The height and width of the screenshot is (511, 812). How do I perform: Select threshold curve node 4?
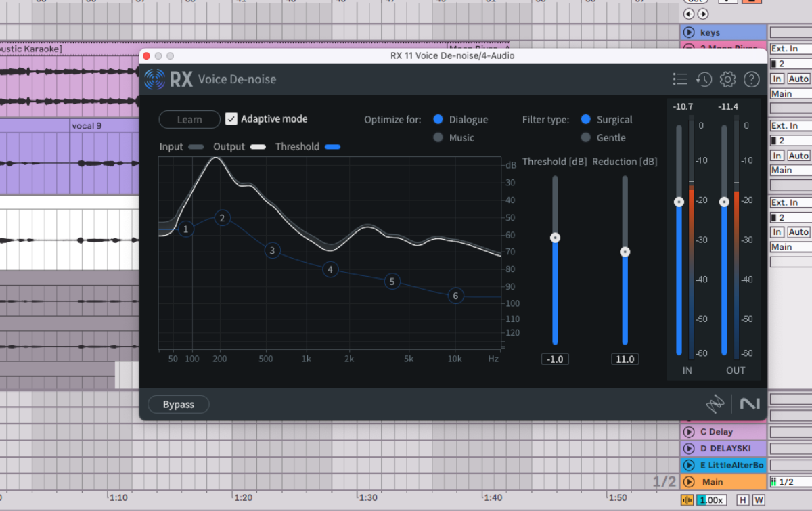click(330, 269)
